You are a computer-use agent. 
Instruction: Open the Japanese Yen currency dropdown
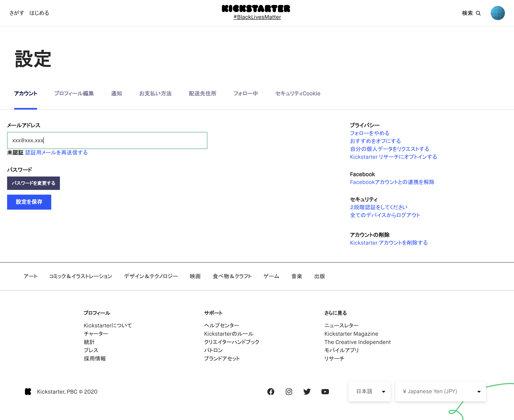(440, 391)
